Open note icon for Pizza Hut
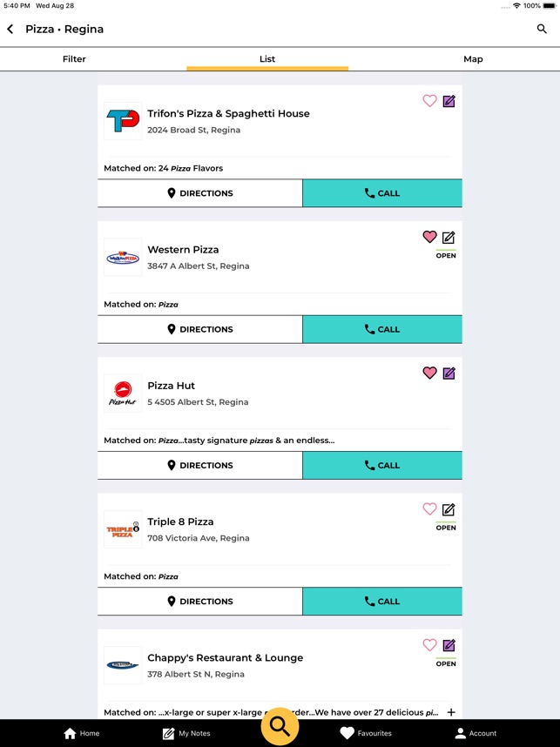Screen dimensions: 560x747 click(x=449, y=373)
